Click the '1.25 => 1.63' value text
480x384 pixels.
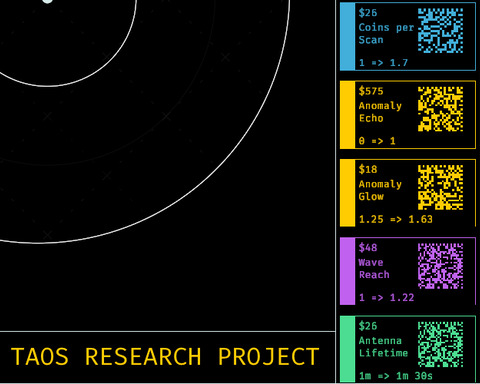pyautogui.click(x=396, y=219)
